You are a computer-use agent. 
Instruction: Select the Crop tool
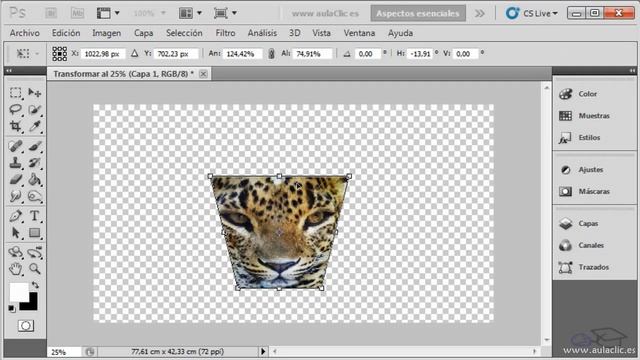pos(16,126)
